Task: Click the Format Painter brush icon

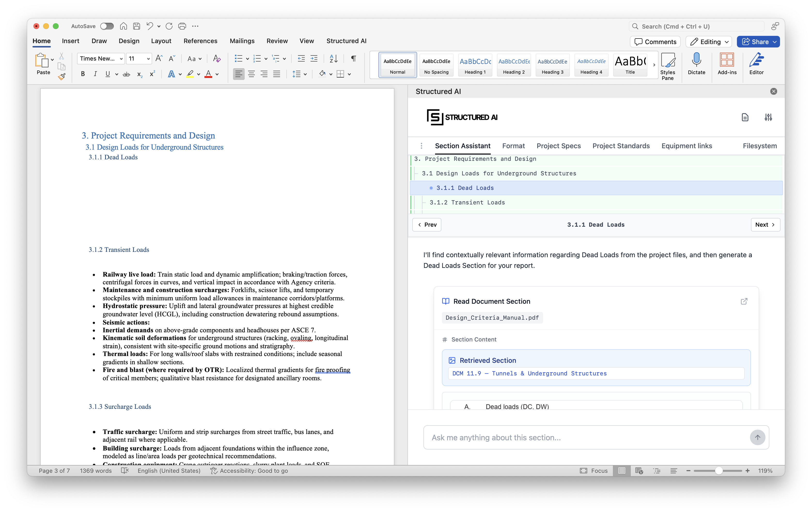Action: (x=61, y=77)
